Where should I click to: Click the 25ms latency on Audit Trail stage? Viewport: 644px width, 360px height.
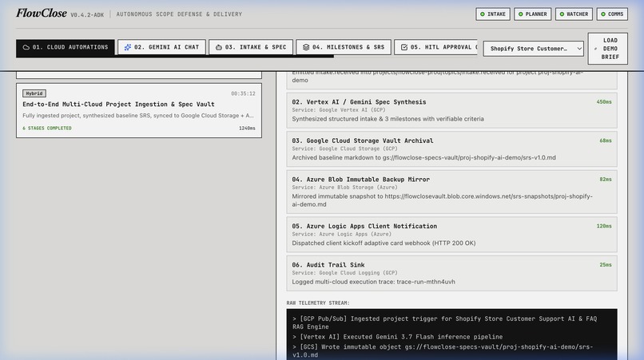[606, 265]
